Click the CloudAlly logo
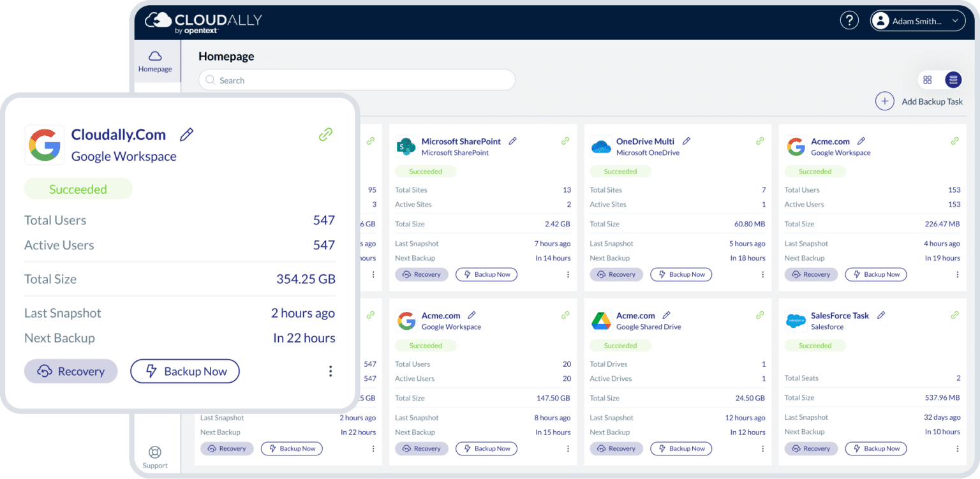 pos(204,20)
